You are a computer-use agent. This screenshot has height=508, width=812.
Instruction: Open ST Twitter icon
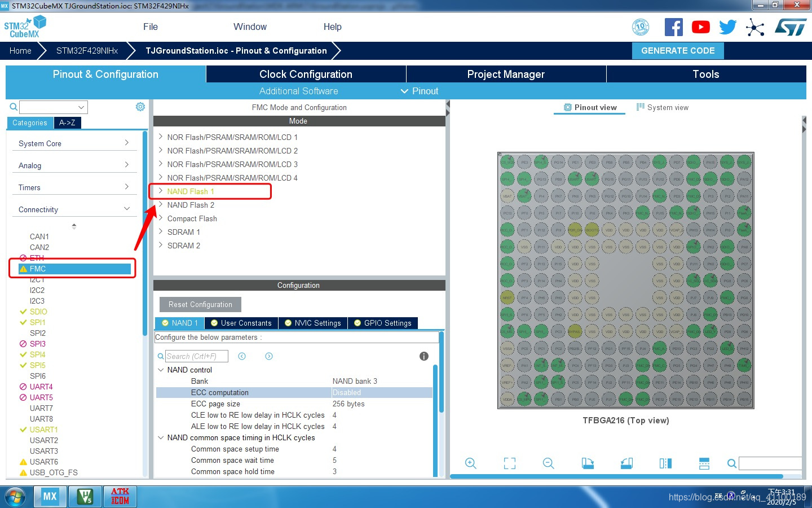click(728, 27)
